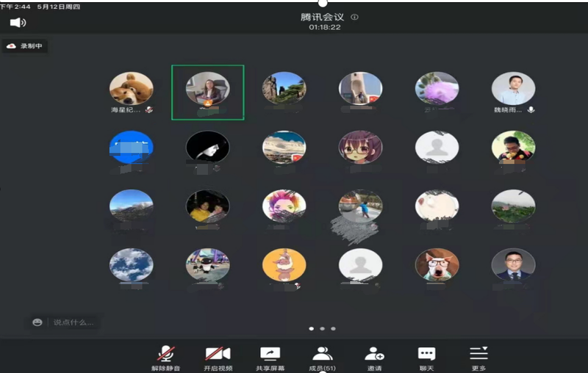The image size is (588, 373).
Task: Click the 说点什么 chat input field
Action: 72,322
